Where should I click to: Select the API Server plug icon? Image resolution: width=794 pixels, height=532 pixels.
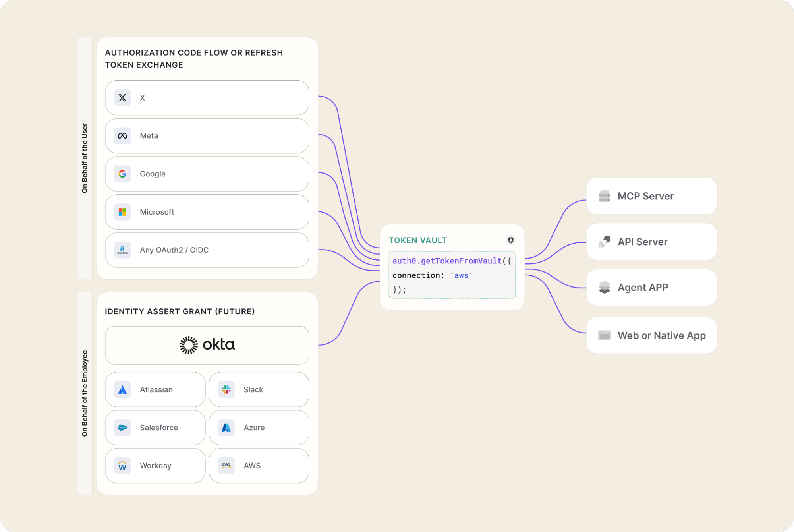[605, 242]
